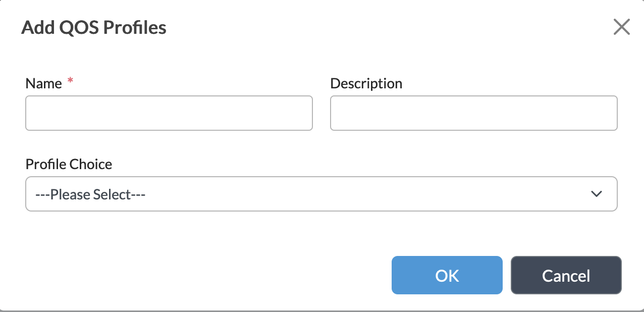Image resolution: width=644 pixels, height=312 pixels.
Task: Place cursor in the Description box
Action: (x=473, y=113)
